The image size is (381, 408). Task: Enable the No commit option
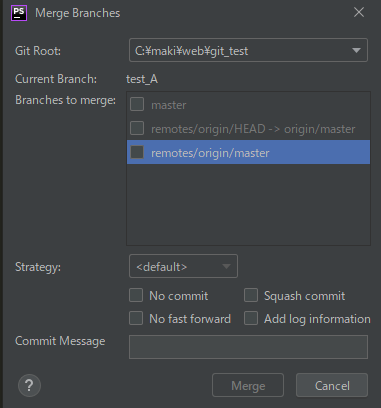click(136, 295)
